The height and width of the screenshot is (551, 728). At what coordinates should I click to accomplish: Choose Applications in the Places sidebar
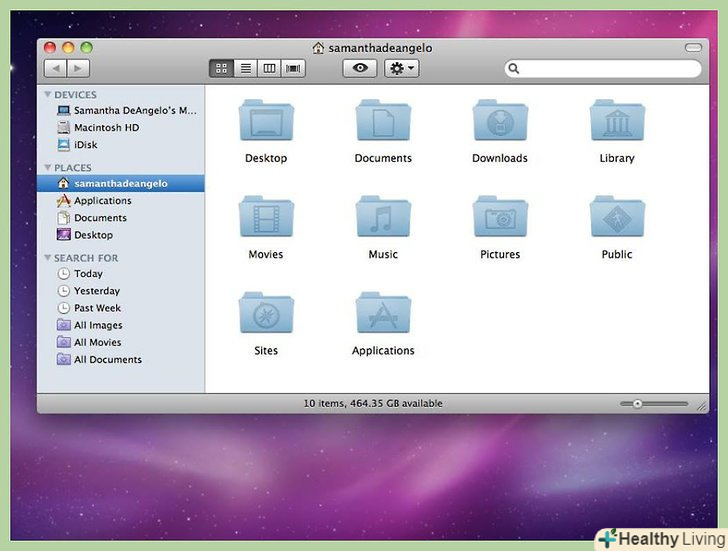102,201
